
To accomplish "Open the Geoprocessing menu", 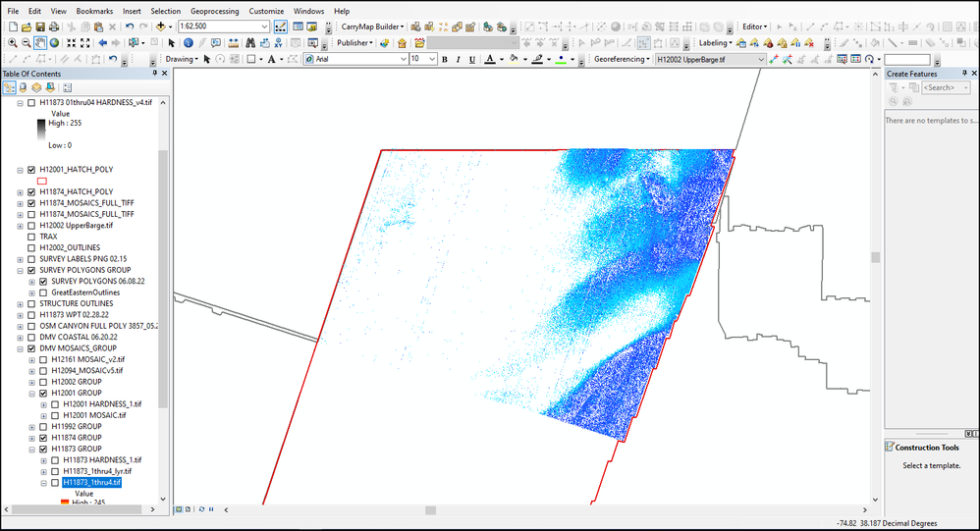I will (x=214, y=11).
